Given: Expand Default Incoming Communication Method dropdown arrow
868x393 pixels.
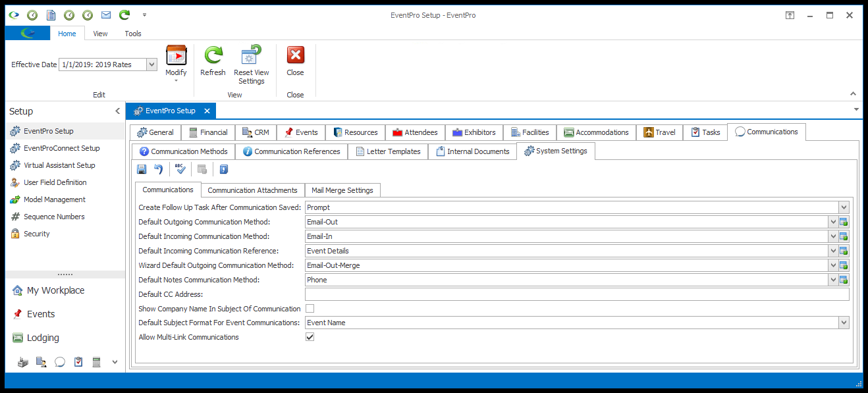Looking at the screenshot, I should click(x=833, y=236).
